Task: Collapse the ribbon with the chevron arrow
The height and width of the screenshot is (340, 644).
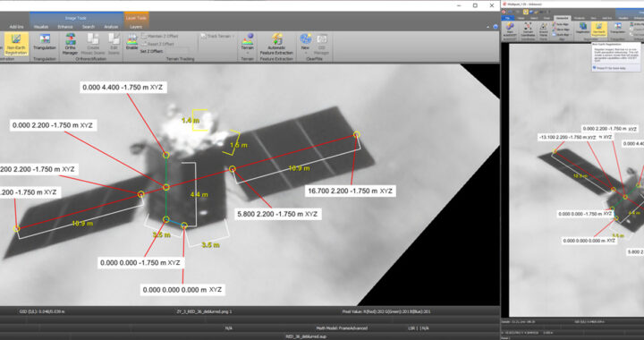Action: 488,27
